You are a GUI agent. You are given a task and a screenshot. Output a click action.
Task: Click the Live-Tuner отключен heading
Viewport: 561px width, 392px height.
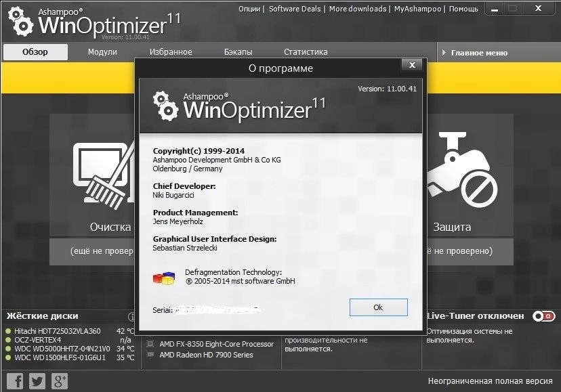tap(475, 316)
